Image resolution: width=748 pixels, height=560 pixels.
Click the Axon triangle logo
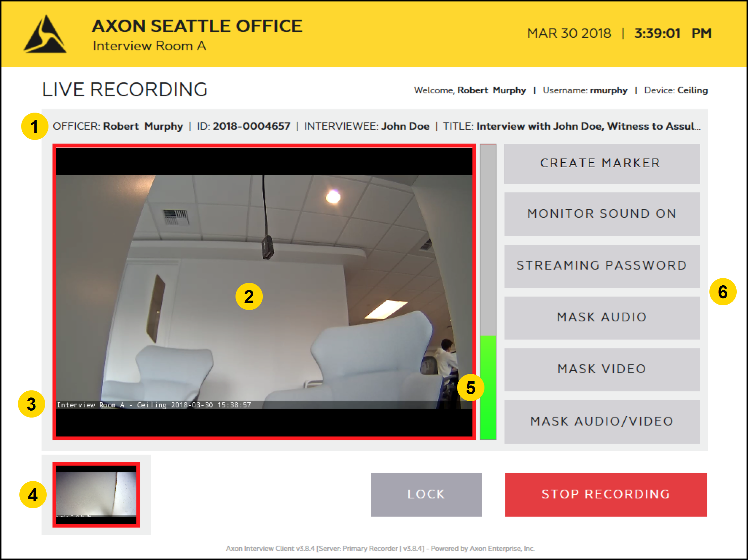pos(45,35)
